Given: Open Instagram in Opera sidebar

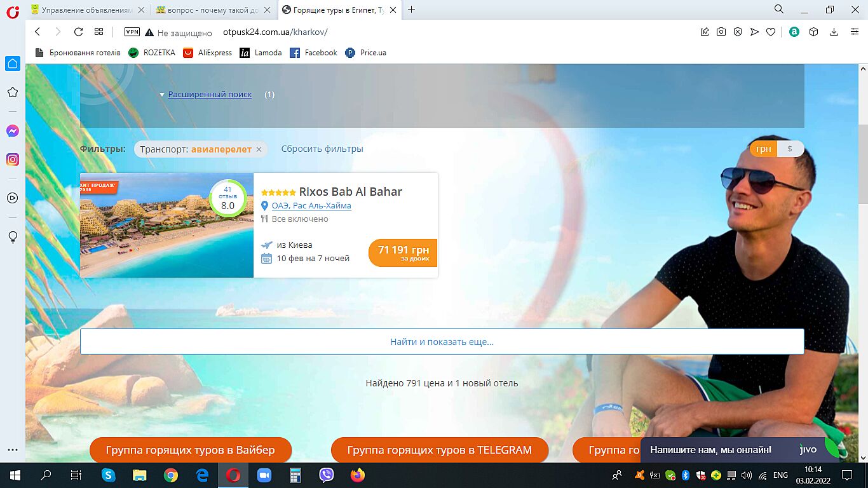Looking at the screenshot, I should tap(13, 159).
